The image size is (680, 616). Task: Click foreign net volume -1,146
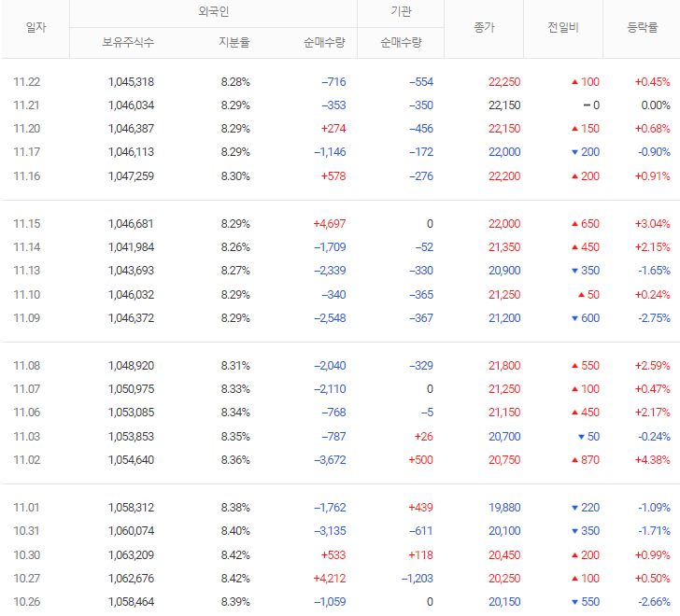click(330, 152)
